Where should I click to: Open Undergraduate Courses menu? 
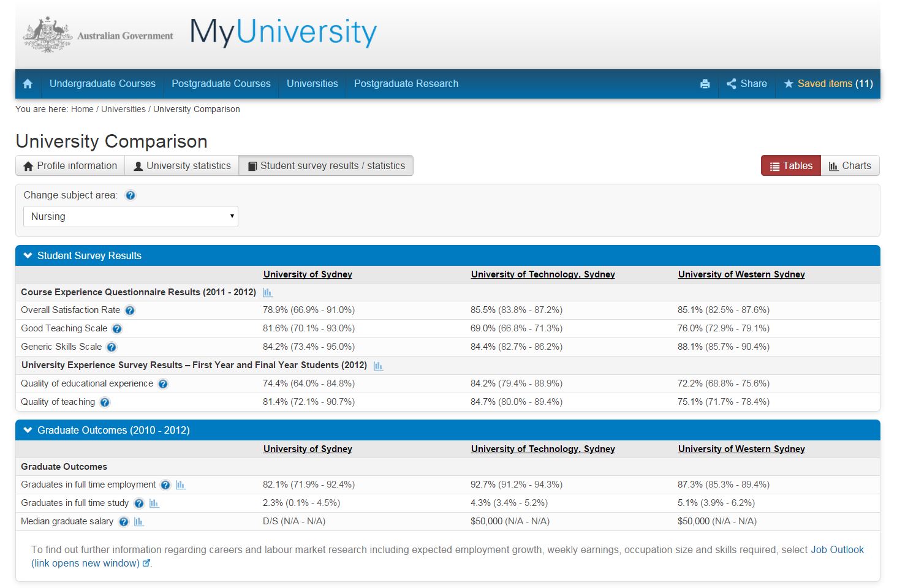tap(102, 84)
